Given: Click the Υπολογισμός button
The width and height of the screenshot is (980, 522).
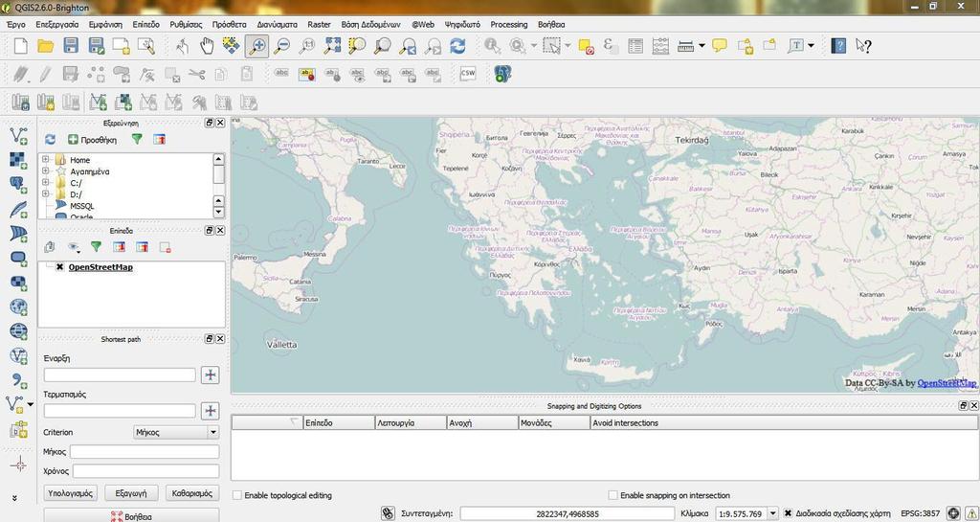Looking at the screenshot, I should (71, 492).
